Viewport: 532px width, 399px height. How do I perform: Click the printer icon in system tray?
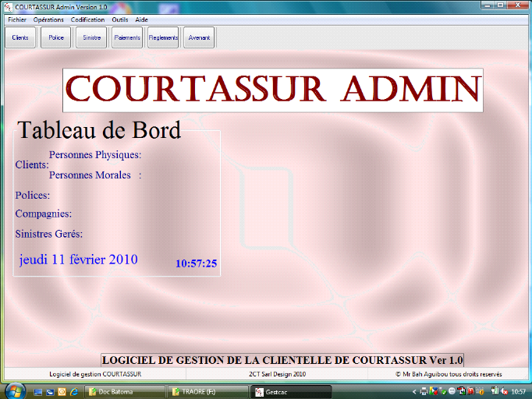tap(424, 391)
